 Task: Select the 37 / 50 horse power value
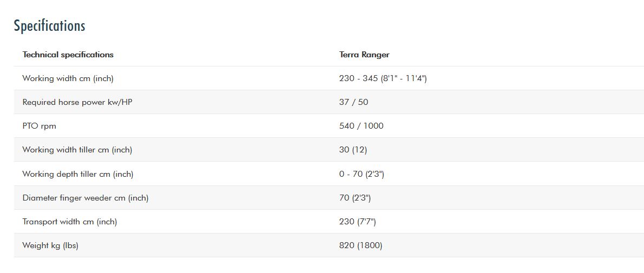[x=353, y=102]
